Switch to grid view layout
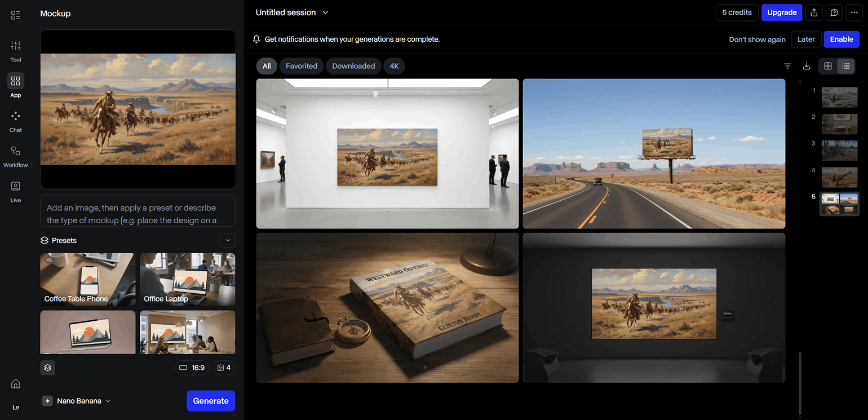The width and height of the screenshot is (868, 420). point(828,66)
